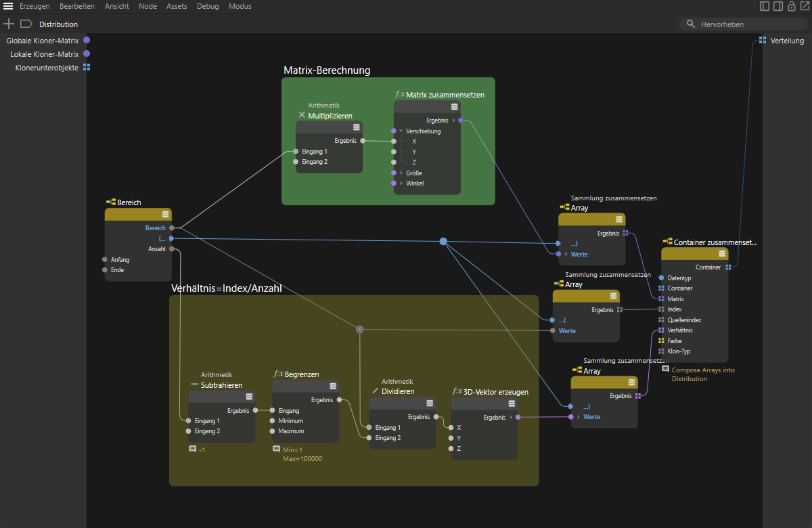The image size is (812, 528).
Task: Expand the Größe port in Matrix node
Action: tap(401, 173)
